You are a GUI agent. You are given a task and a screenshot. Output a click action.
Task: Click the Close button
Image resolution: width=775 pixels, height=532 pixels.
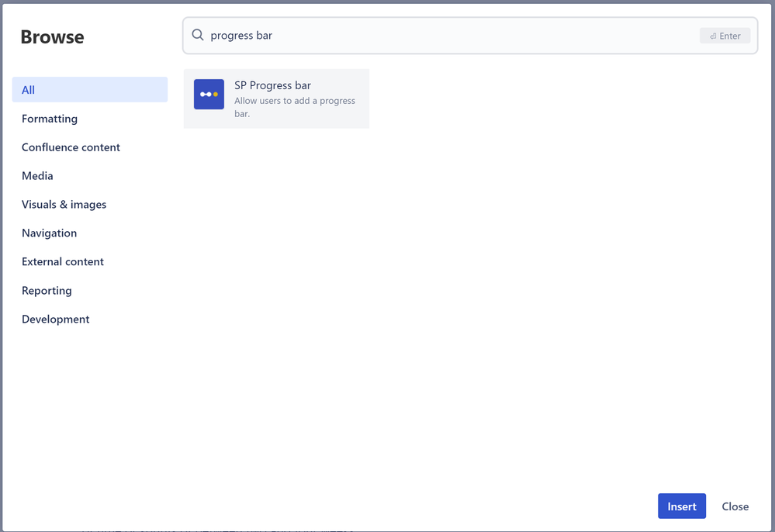[735, 506]
